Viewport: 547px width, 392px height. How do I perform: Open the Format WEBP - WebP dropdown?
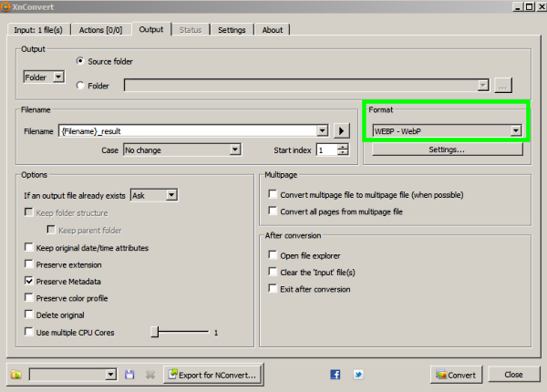coord(448,130)
